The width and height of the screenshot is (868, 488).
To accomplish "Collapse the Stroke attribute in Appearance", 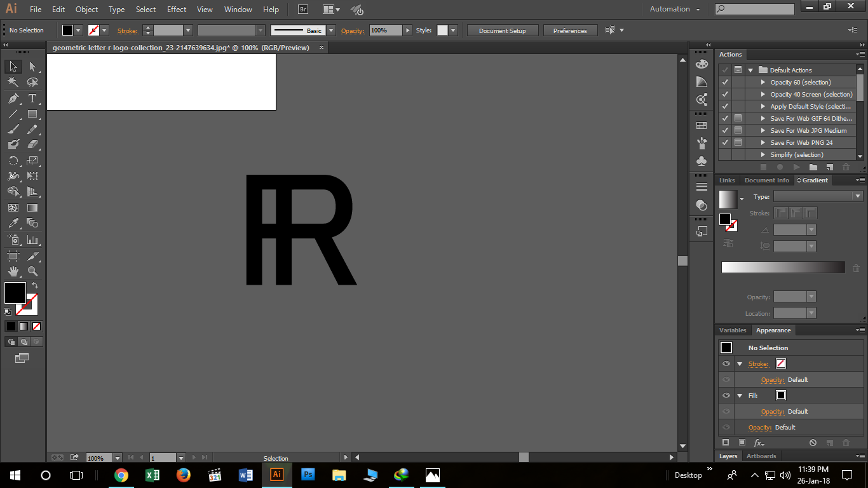I will pyautogui.click(x=740, y=364).
